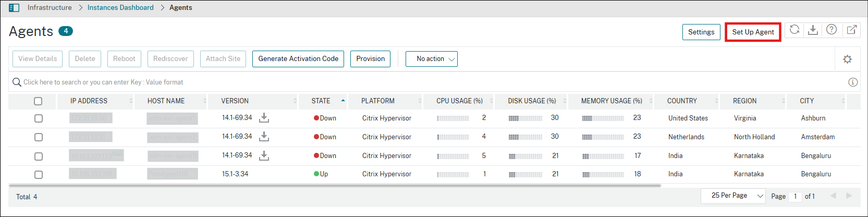The width and height of the screenshot is (868, 217).
Task: Click the Netherlands country cell
Action: coord(686,137)
